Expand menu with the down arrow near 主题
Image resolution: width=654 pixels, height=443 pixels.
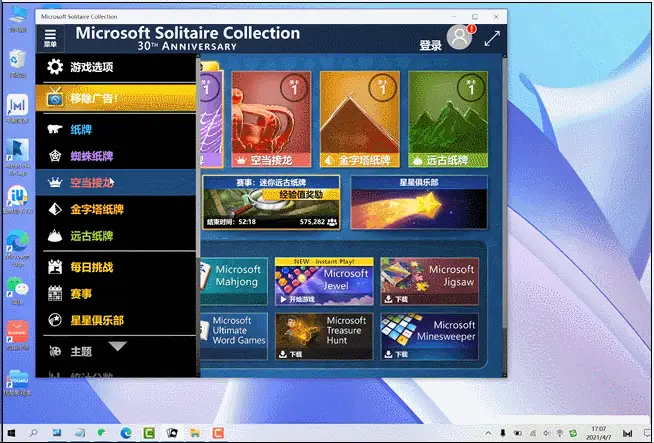(x=118, y=346)
